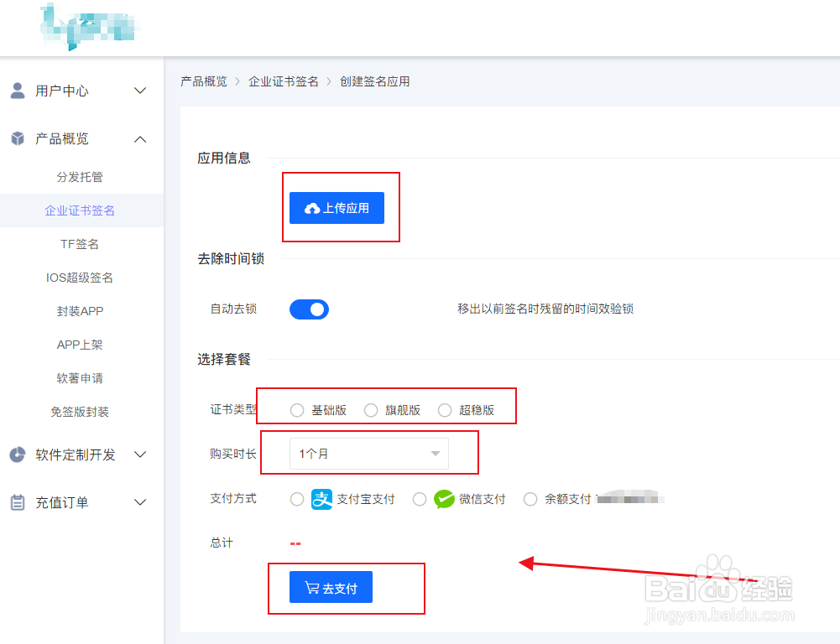840x644 pixels.
Task: Click the 充值订单 list icon in sidebar
Action: click(x=18, y=501)
